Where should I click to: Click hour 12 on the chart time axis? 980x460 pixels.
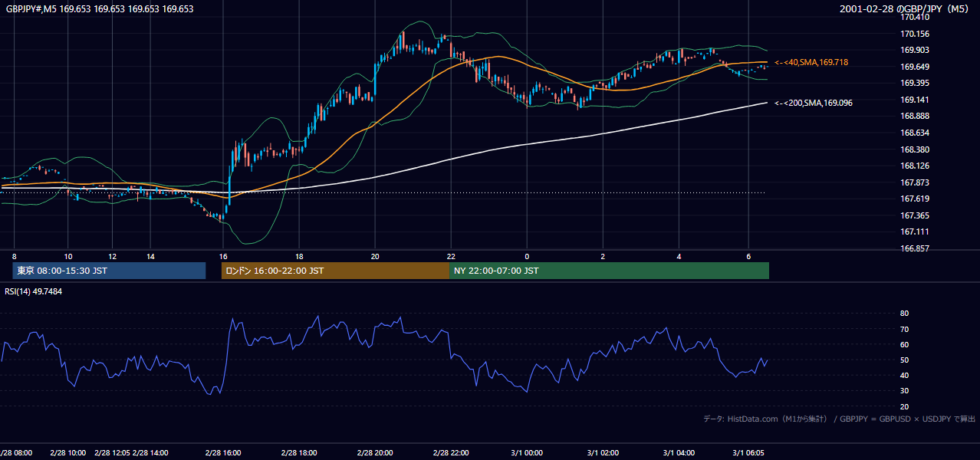(112, 256)
